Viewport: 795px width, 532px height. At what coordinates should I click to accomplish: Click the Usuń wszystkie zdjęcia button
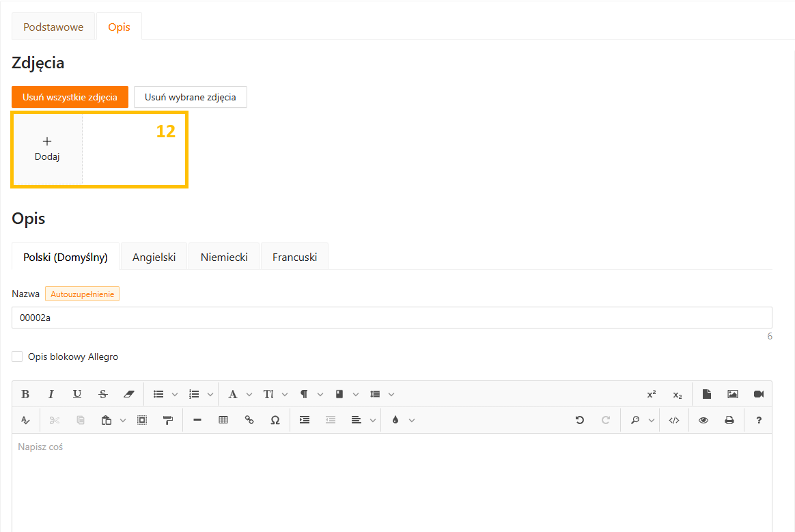pyautogui.click(x=70, y=97)
